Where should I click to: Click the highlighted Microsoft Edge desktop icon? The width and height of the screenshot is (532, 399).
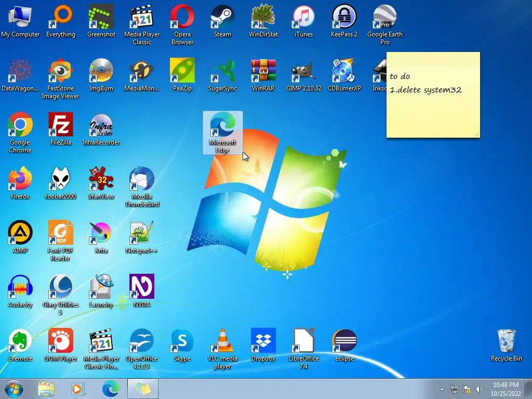pyautogui.click(x=222, y=132)
